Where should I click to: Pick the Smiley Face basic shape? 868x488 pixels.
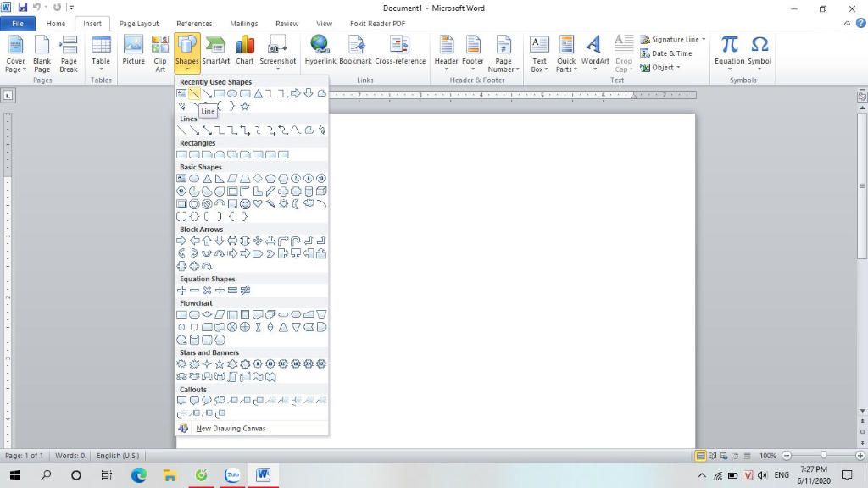point(245,204)
